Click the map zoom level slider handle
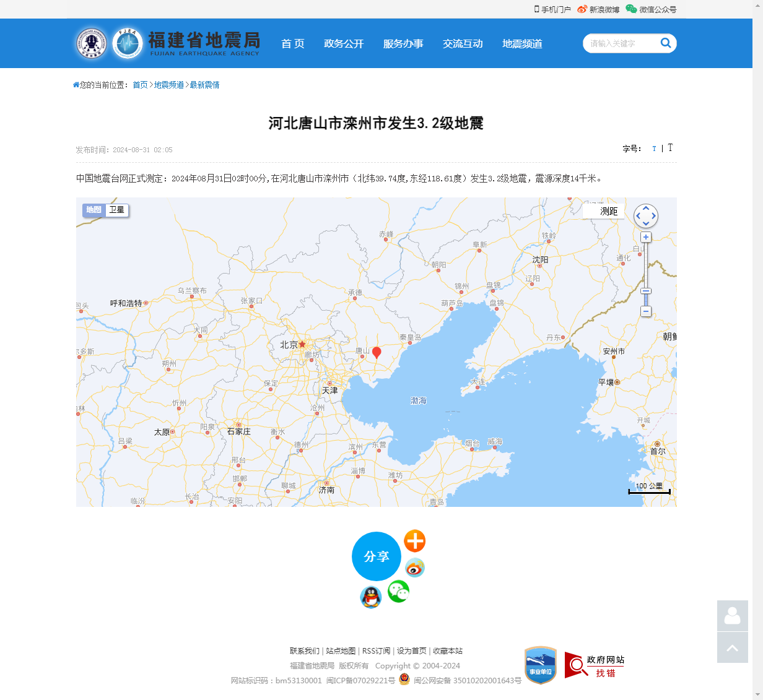The width and height of the screenshot is (763, 700). click(645, 291)
